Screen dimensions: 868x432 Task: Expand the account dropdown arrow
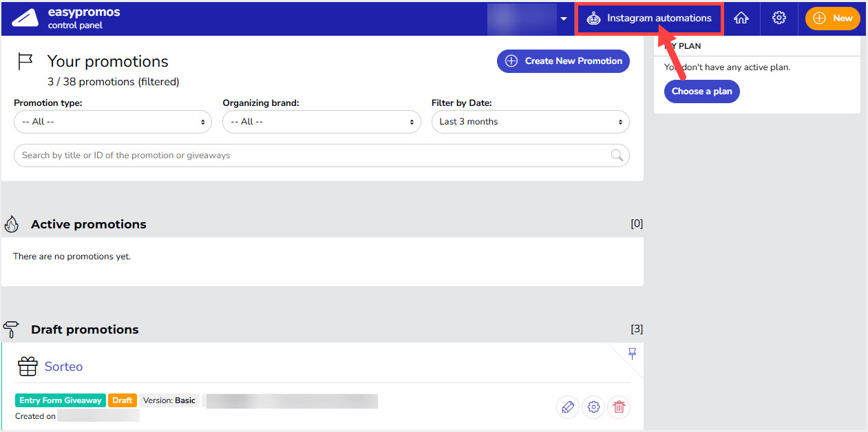pyautogui.click(x=564, y=19)
